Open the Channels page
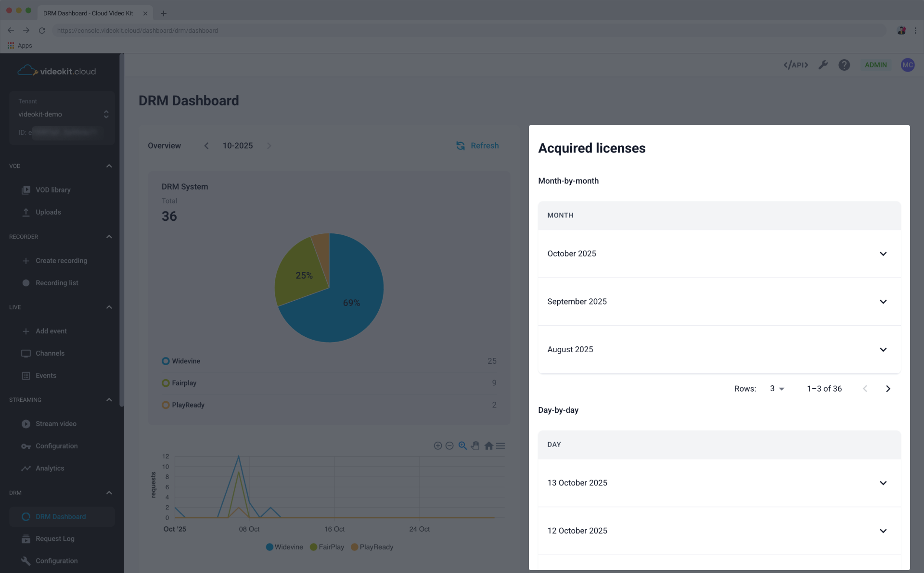 click(50, 353)
